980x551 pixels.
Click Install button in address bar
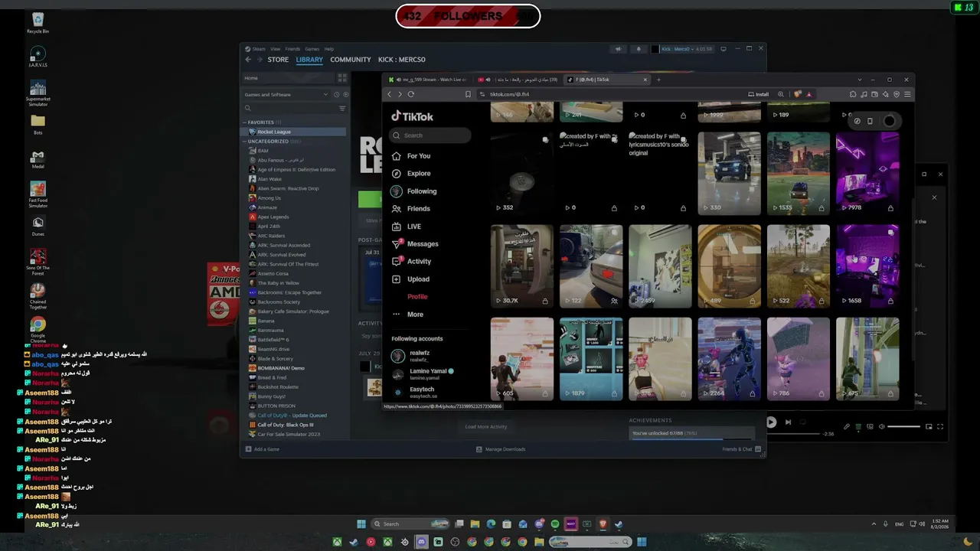(759, 94)
